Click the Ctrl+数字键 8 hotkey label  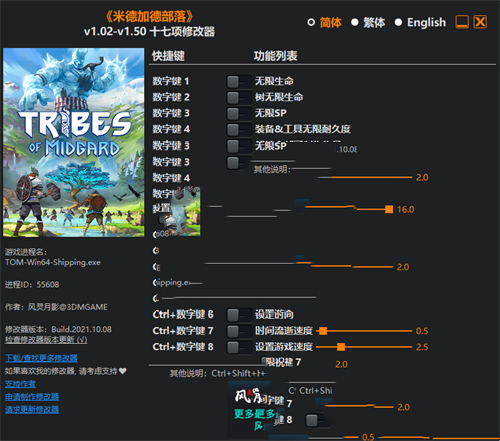click(x=183, y=347)
